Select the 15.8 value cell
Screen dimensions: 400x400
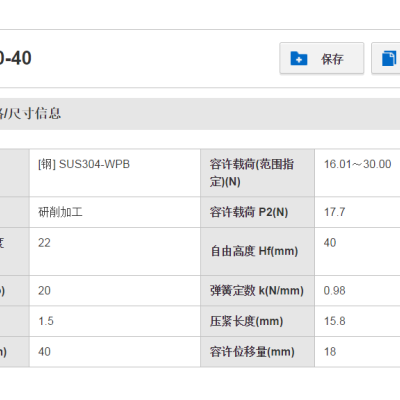[x=357, y=321]
